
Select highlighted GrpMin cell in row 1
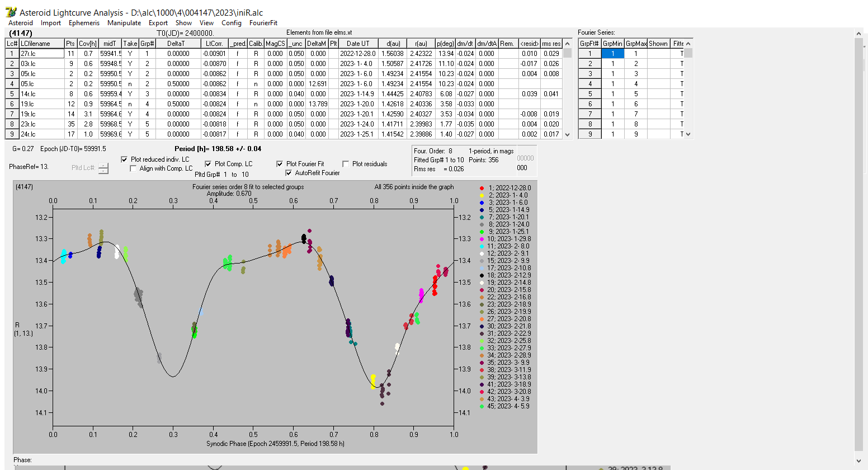coord(612,54)
